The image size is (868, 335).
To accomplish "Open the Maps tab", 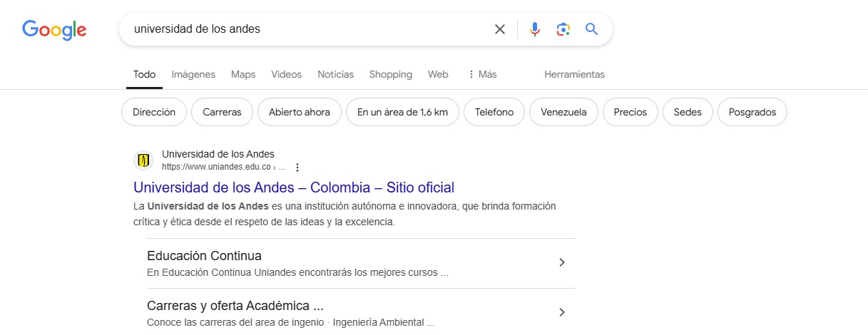I will 243,74.
